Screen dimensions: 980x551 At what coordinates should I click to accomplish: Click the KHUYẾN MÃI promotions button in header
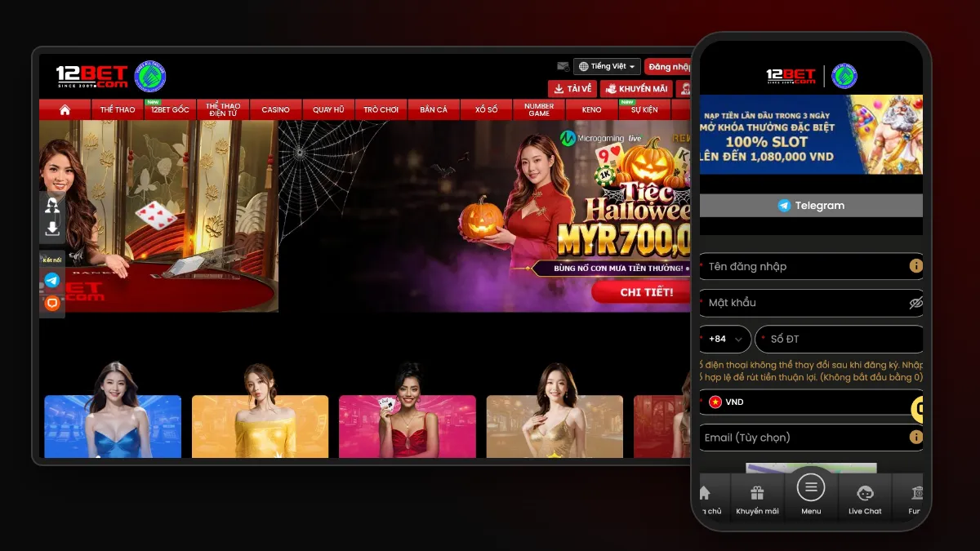coord(636,89)
